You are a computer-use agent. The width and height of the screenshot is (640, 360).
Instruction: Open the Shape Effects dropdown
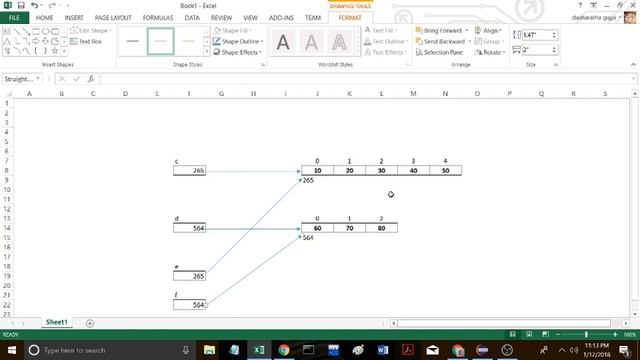(238, 52)
